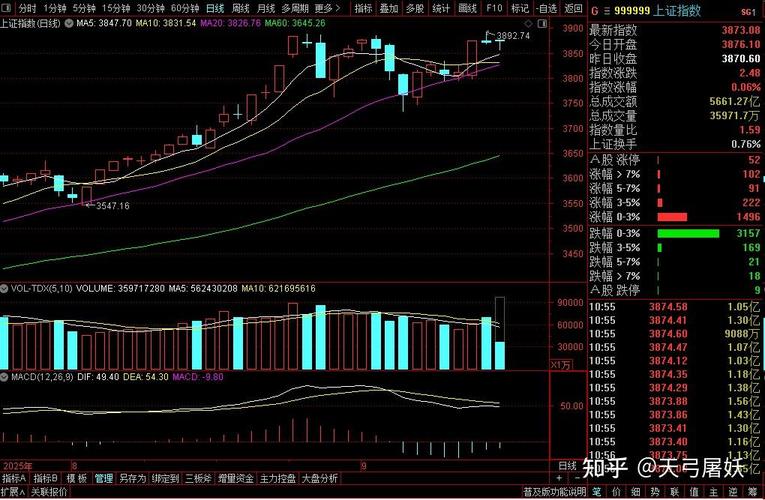Select the 5分钟 timeframe
765x500 pixels.
tap(83, 8)
